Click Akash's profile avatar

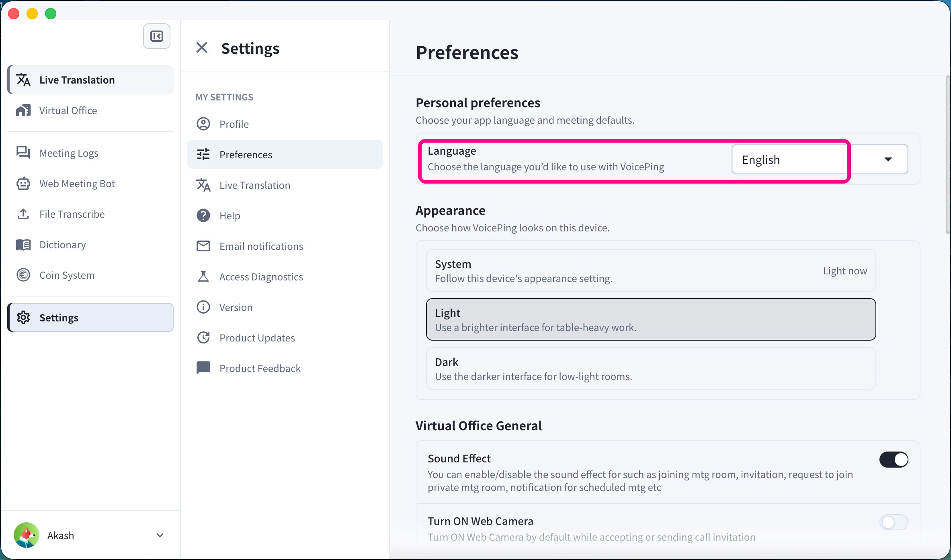[x=27, y=535]
